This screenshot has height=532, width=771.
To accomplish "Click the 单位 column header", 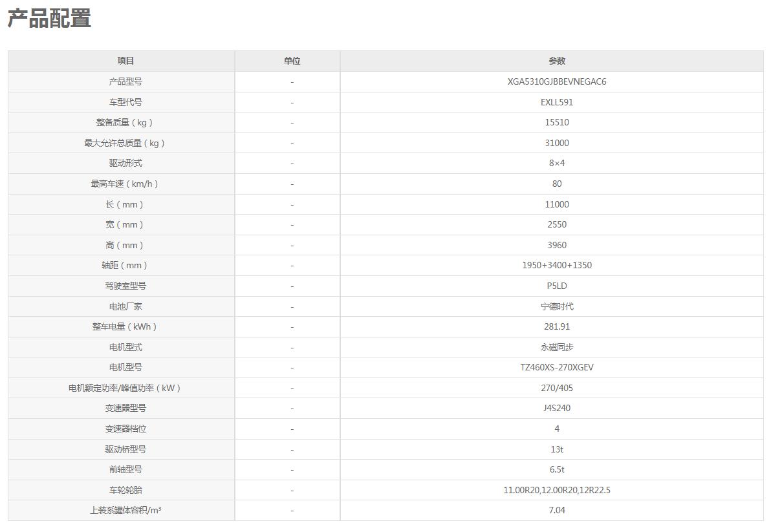I will pyautogui.click(x=292, y=61).
